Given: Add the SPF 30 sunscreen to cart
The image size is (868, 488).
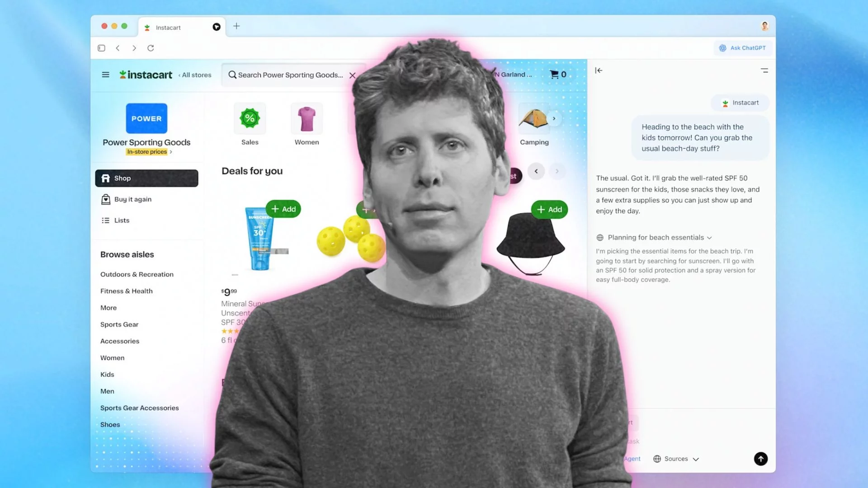Looking at the screenshot, I should click(283, 209).
